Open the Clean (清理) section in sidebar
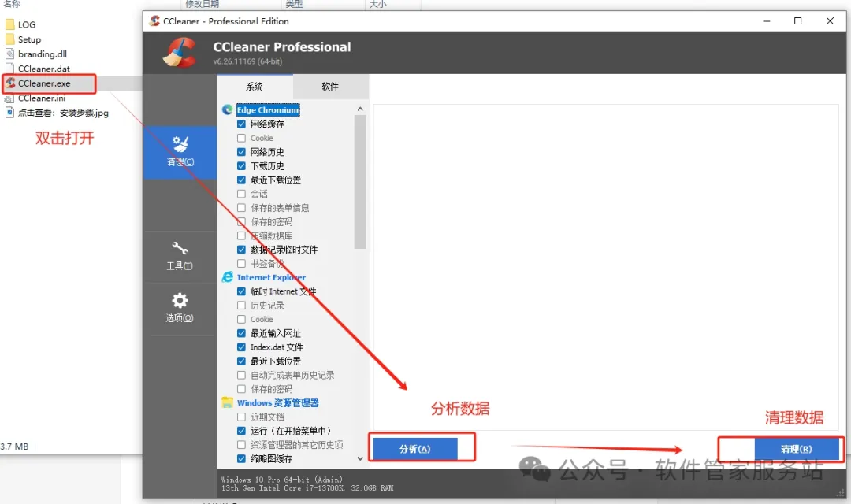The image size is (851, 504). pyautogui.click(x=180, y=153)
